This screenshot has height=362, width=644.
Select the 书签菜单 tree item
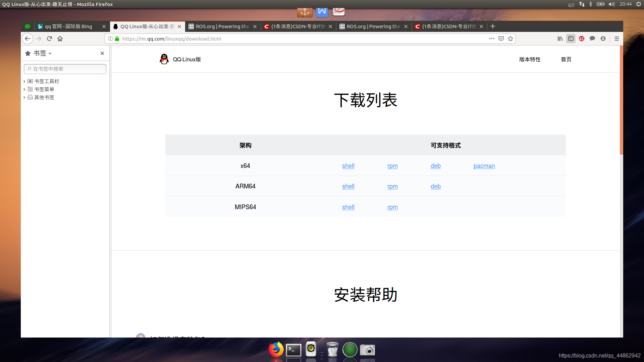click(x=44, y=89)
